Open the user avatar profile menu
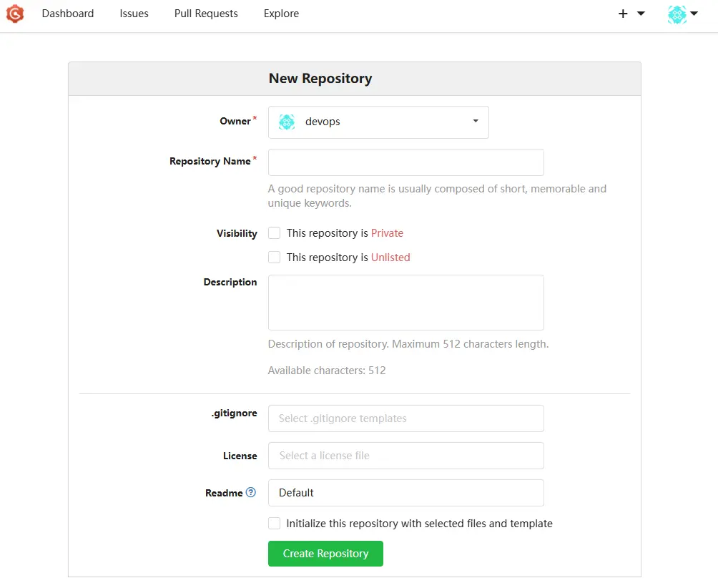 pyautogui.click(x=682, y=14)
